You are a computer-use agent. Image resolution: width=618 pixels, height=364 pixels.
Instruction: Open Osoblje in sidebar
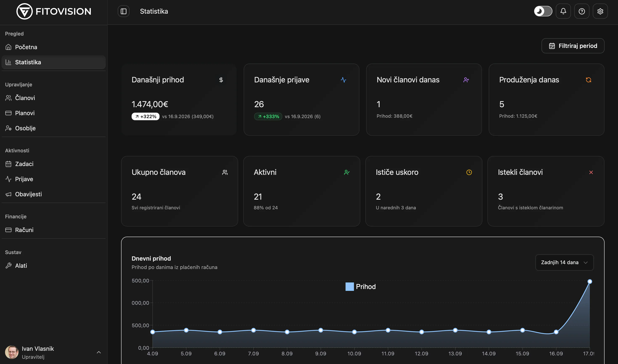[53, 128]
